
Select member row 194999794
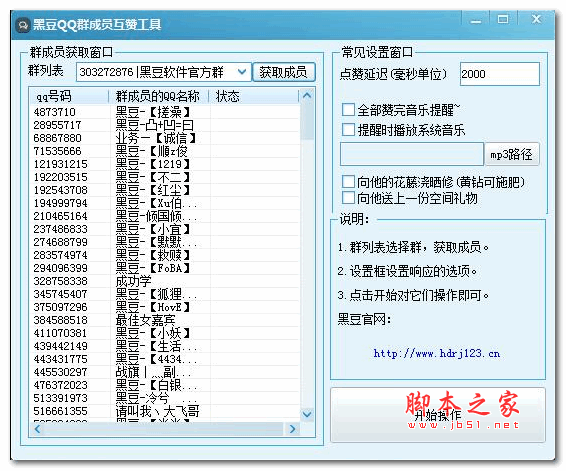165,203
